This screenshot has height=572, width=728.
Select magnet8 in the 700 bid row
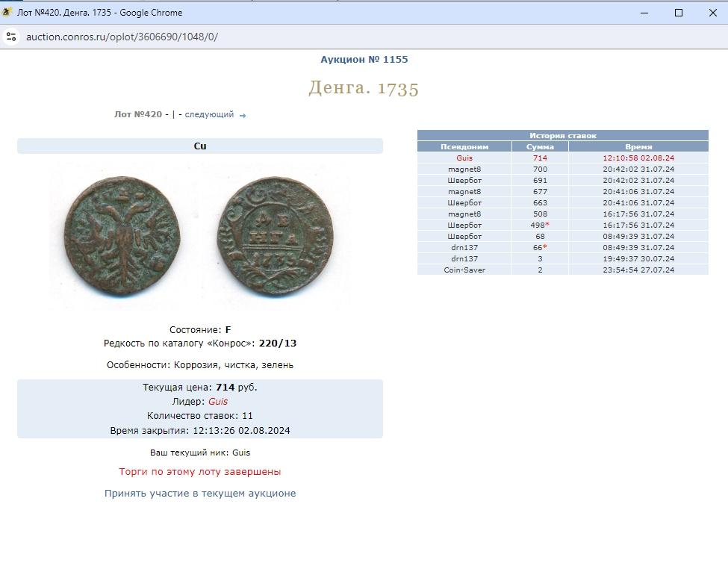pos(464,169)
